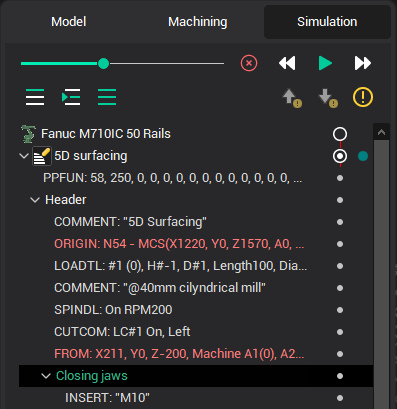Collapse the Closing jaws group
397x409 pixels.
click(x=46, y=376)
